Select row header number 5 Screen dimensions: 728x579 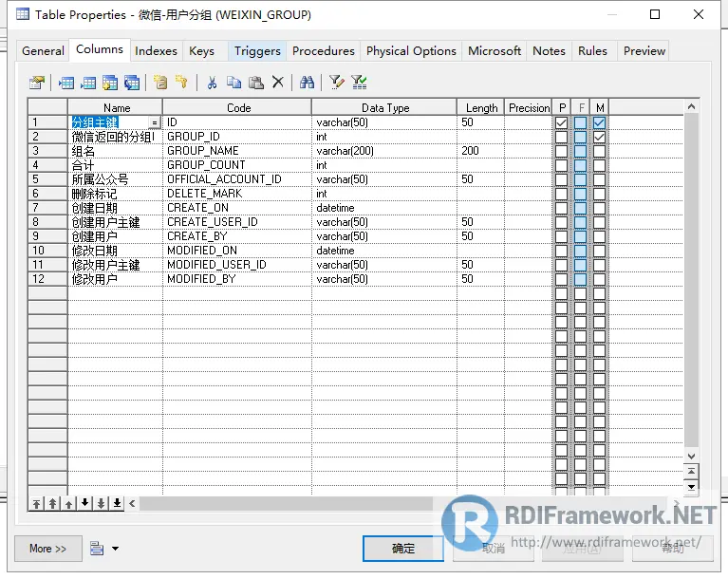pos(47,179)
